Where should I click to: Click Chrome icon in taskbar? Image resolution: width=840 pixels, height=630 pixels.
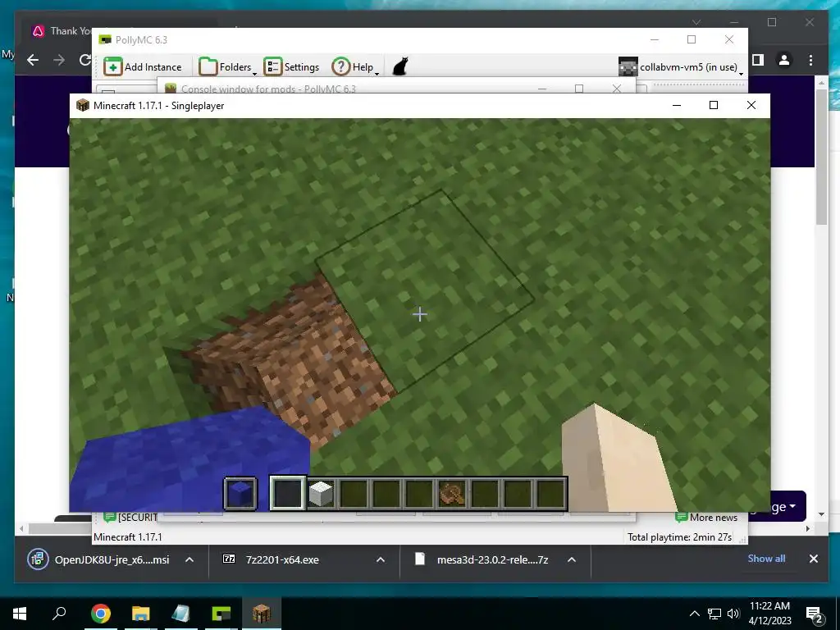click(x=100, y=614)
